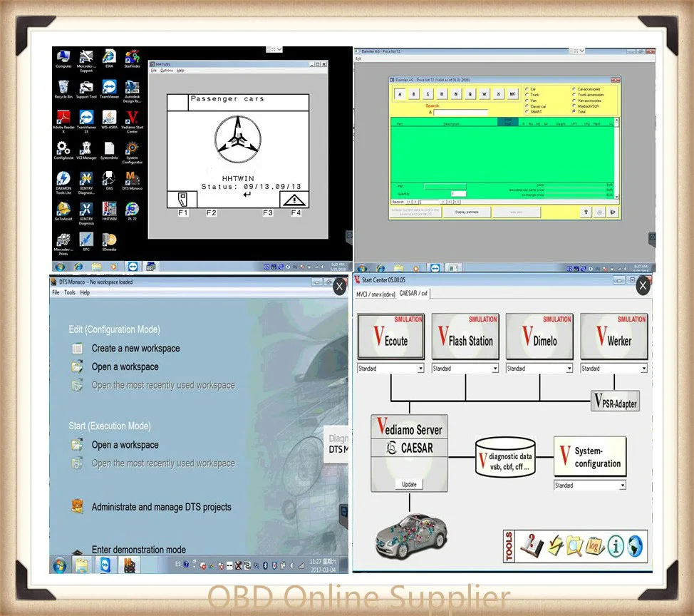Screen dimensions: 694x616
Task: Click the Update button under CAESAR
Action: 409,484
